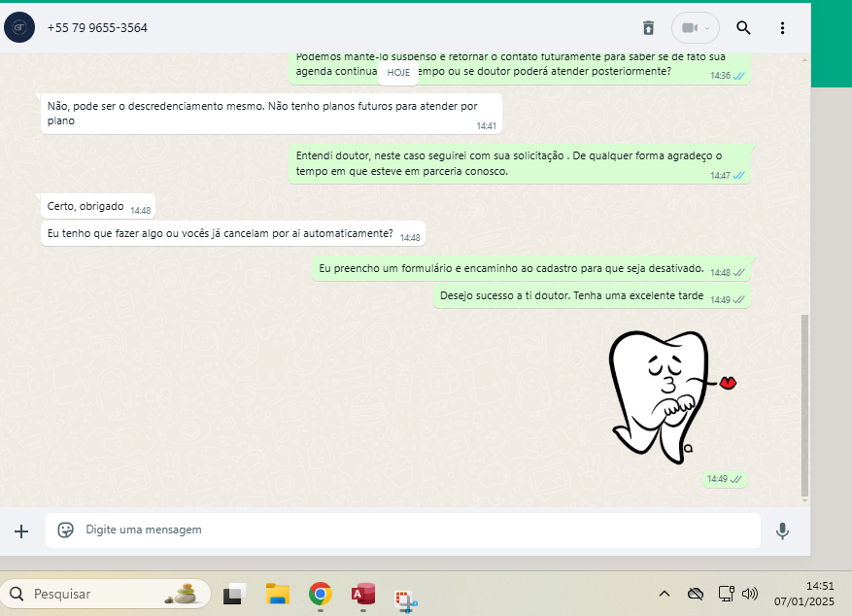Click the chat vertical scrollbar thumb
852x616 pixels.
(x=804, y=405)
